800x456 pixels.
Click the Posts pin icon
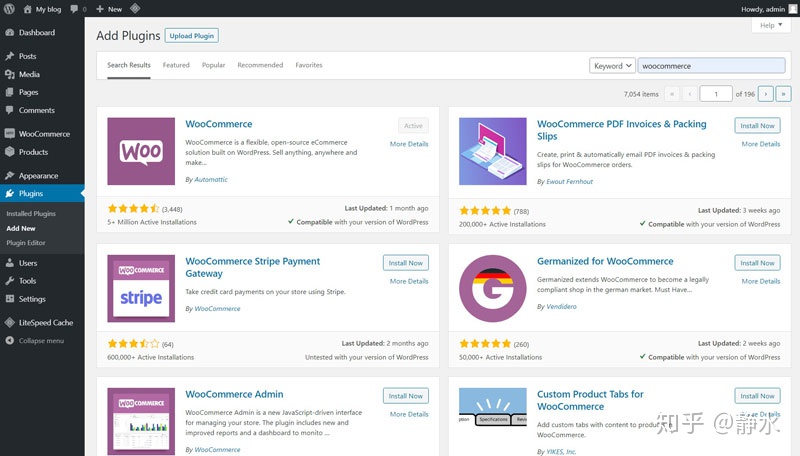[10, 56]
